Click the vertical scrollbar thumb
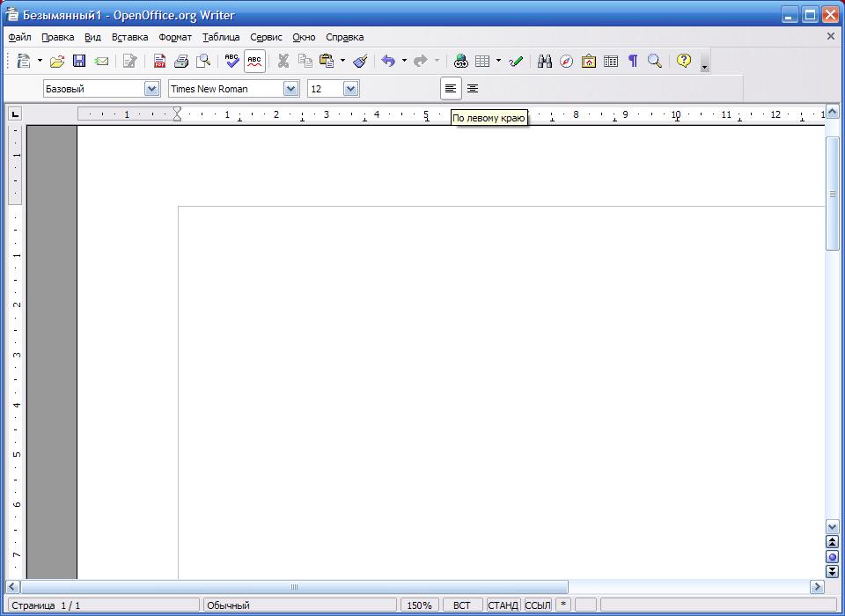The height and width of the screenshot is (616, 845). click(832, 194)
